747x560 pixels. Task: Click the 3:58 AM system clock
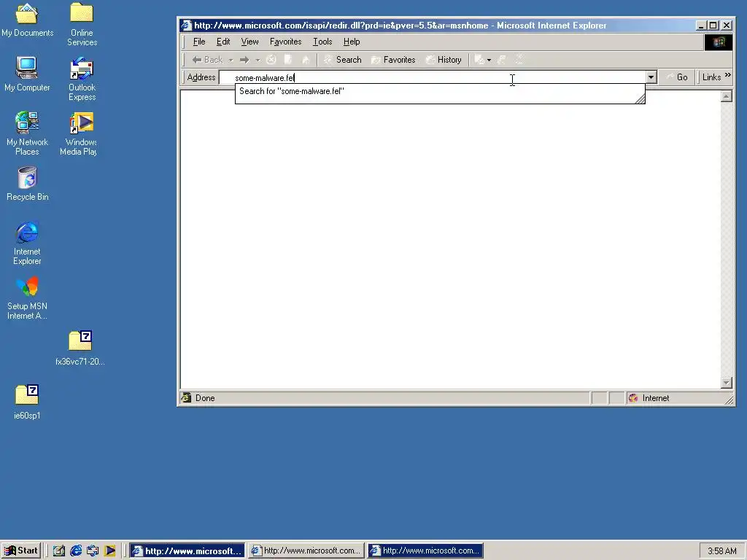[x=721, y=551]
